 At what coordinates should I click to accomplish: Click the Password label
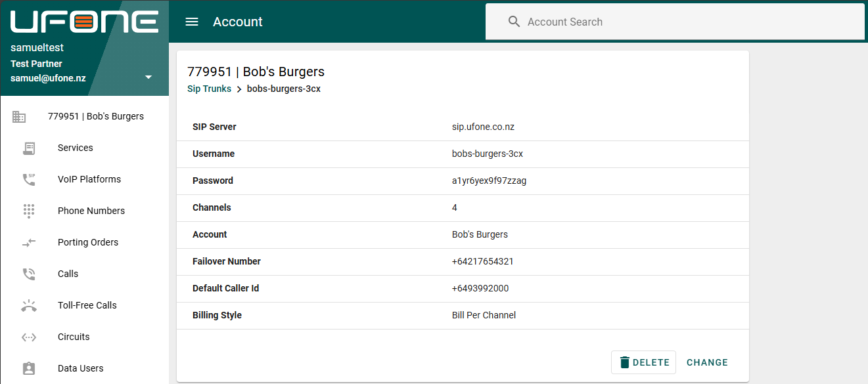click(x=213, y=181)
